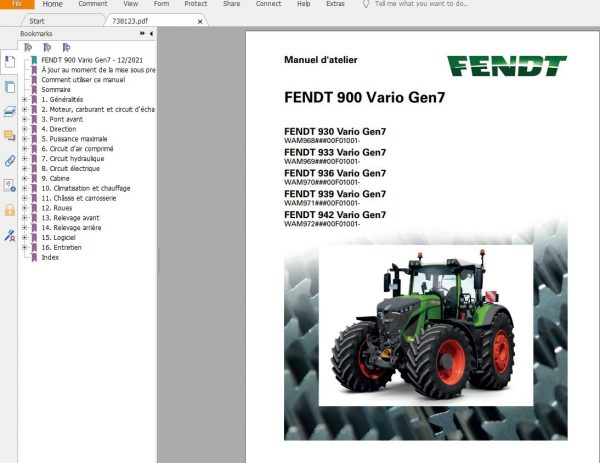
Task: Expand the '5. Puissance maximale' bookmark
Action: pos(24,139)
